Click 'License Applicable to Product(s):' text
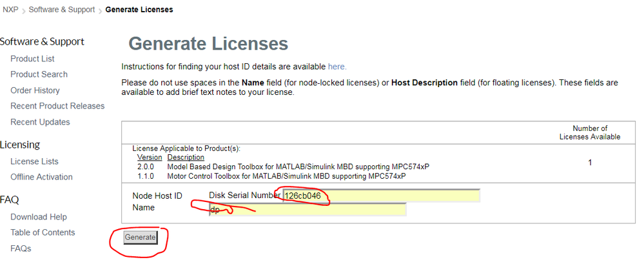The width and height of the screenshot is (644, 273). pos(186,149)
